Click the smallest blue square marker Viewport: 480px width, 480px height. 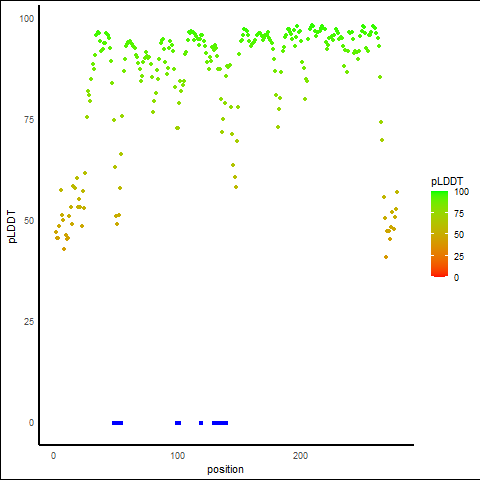201,423
